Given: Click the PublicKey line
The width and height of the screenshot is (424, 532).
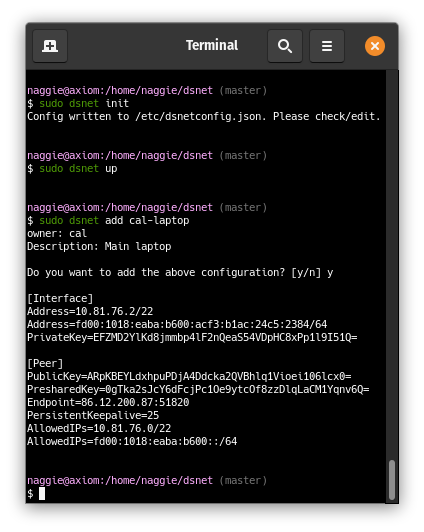Looking at the screenshot, I should pos(189,376).
